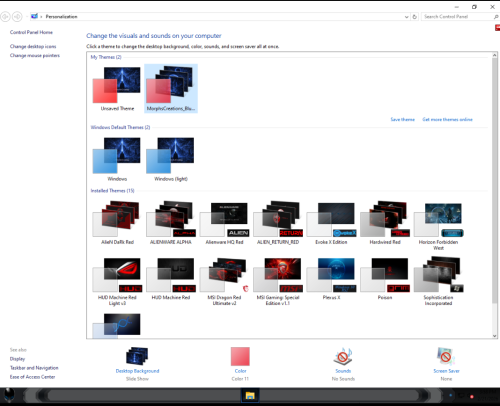Click the Back navigation arrow
The image size is (500, 406).
[5, 16]
